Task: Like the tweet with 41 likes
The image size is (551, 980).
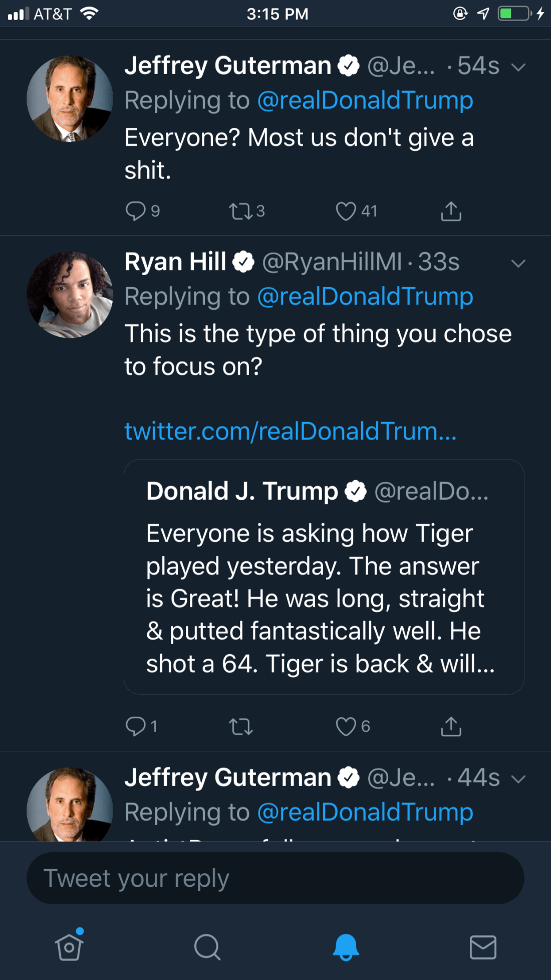Action: (x=346, y=211)
